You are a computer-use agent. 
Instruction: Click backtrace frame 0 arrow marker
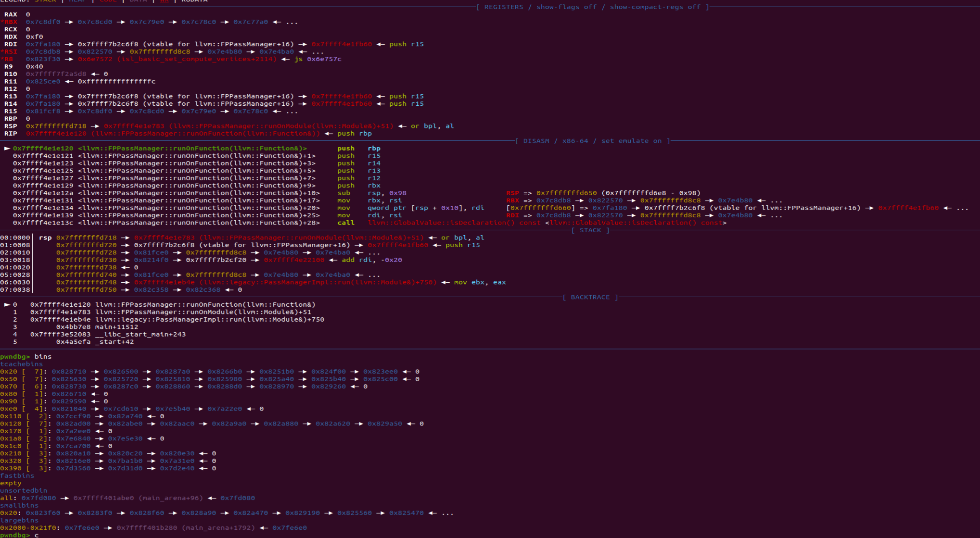(x=7, y=305)
